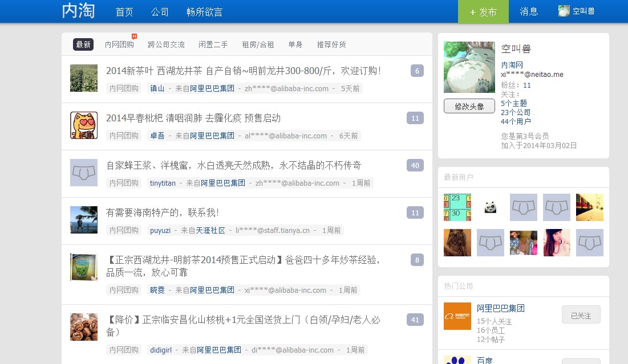Image resolution: width=628 pixels, height=364 pixels.
Task: Click reply count badge 41
Action: tap(415, 320)
